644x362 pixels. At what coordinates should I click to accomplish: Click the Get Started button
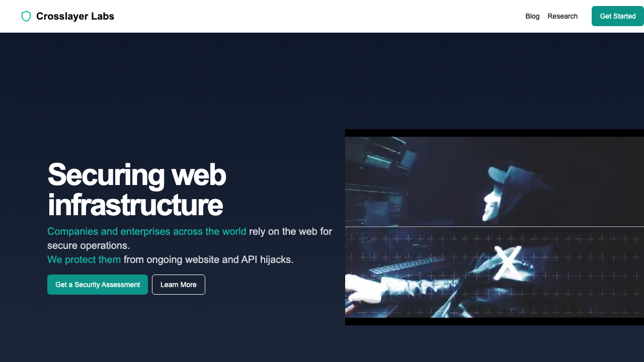[618, 16]
